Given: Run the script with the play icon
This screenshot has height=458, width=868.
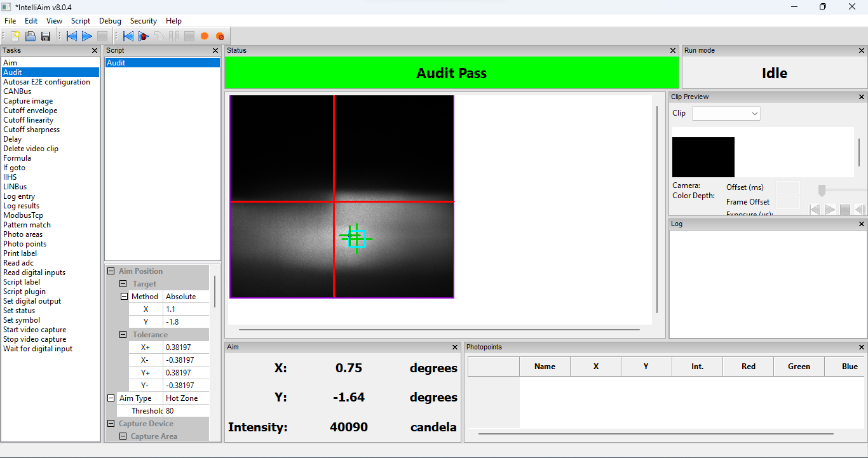Looking at the screenshot, I should point(87,36).
